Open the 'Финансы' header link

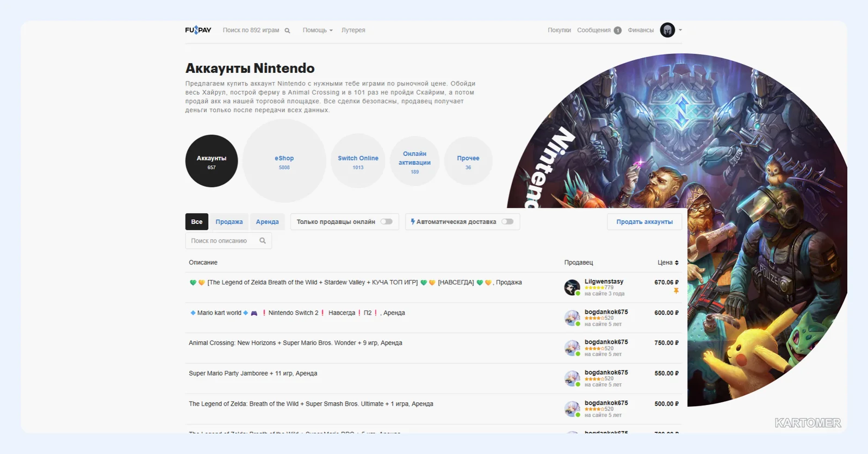(x=641, y=30)
